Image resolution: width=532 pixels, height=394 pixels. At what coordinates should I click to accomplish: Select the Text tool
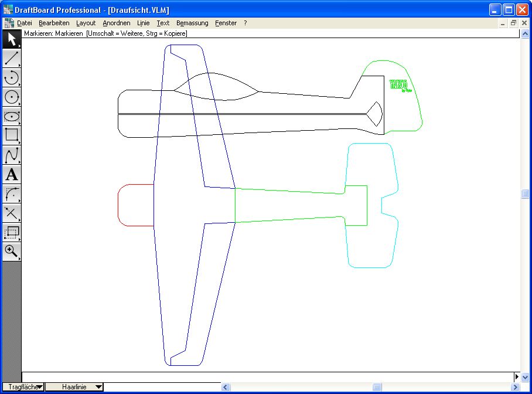pyautogui.click(x=12, y=175)
